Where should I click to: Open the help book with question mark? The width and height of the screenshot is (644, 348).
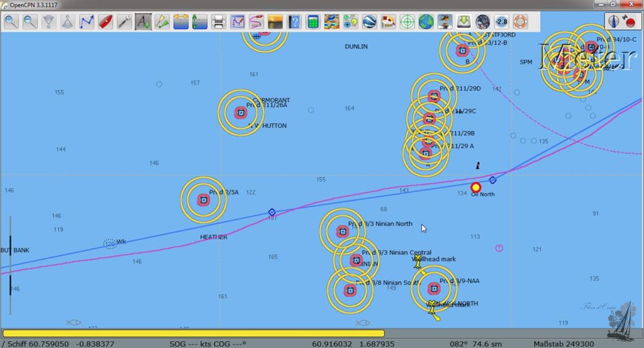[x=294, y=21]
